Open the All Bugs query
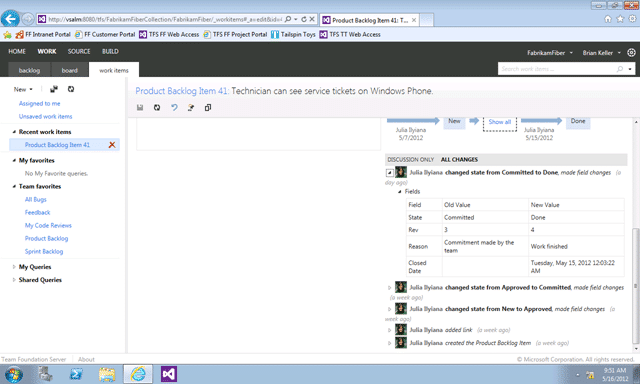Viewport: 640px width, 384px height. 36,200
